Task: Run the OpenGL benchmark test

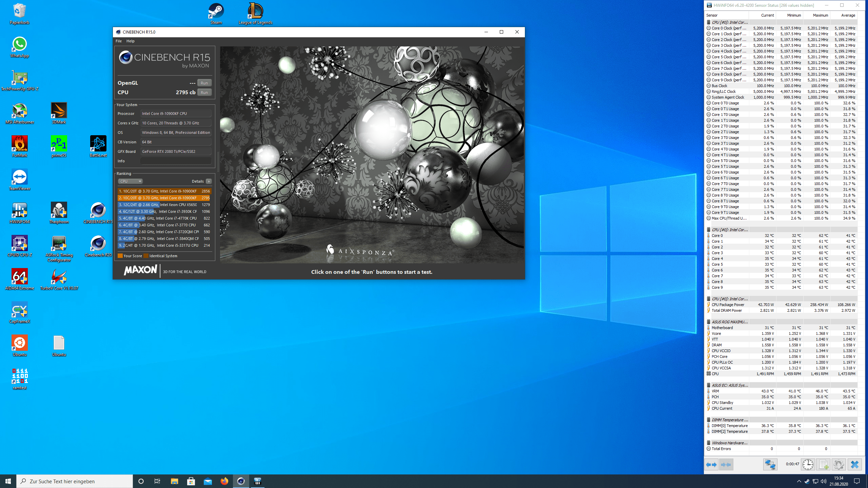Action: [204, 83]
